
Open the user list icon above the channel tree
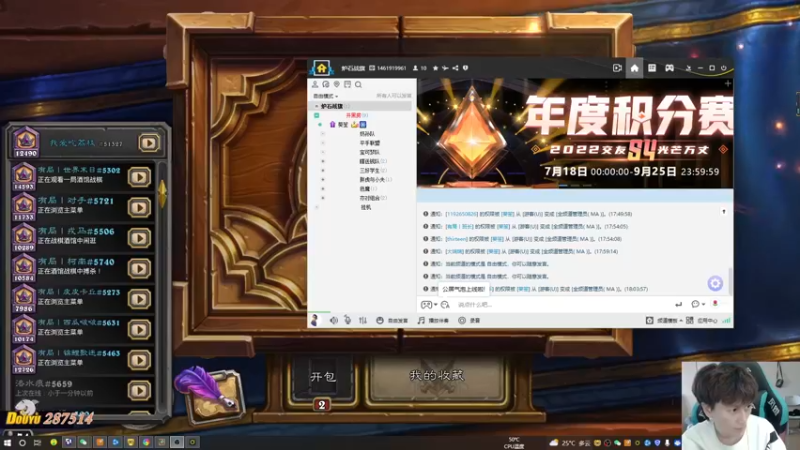pos(315,84)
